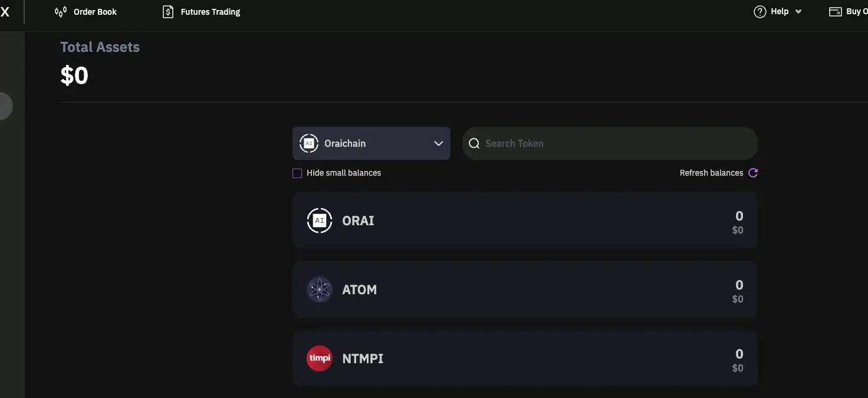Image resolution: width=868 pixels, height=398 pixels.
Task: Click the Order Book candlestick icon
Action: 60,12
